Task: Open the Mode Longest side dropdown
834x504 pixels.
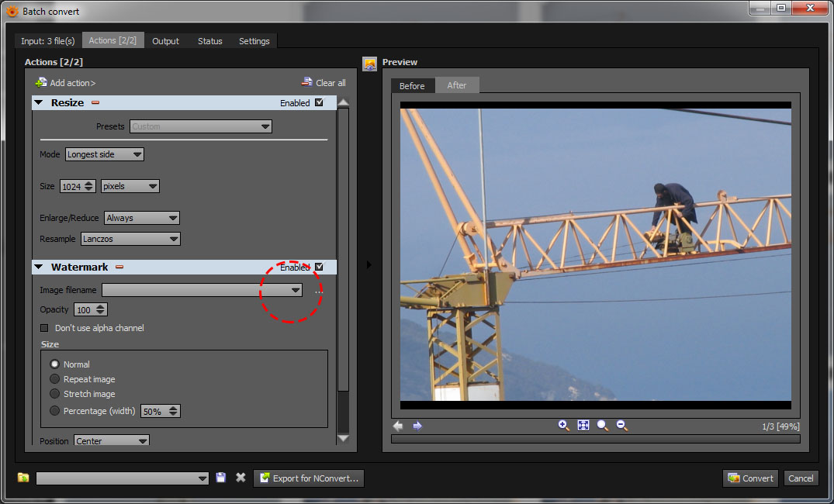Action: [x=104, y=154]
